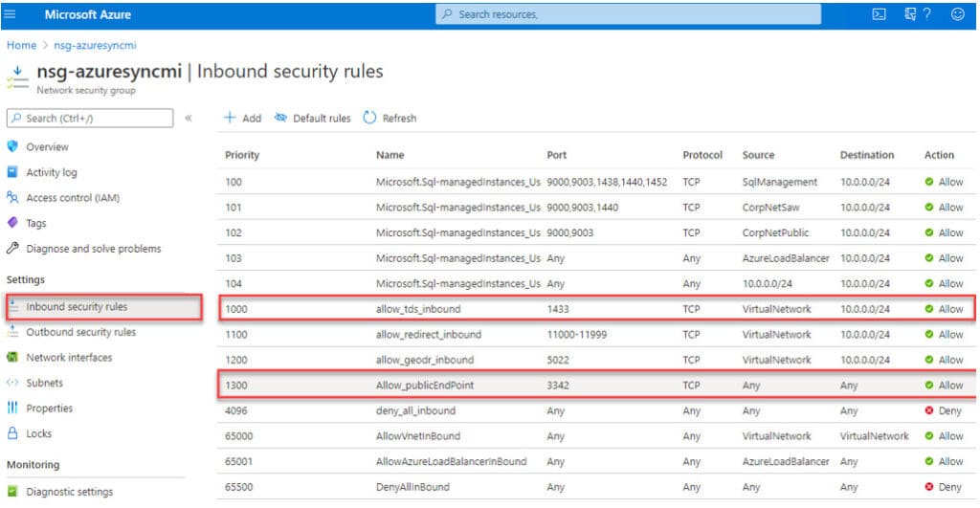The image size is (980, 508).
Task: Click the Subnets icon
Action: tap(12, 383)
